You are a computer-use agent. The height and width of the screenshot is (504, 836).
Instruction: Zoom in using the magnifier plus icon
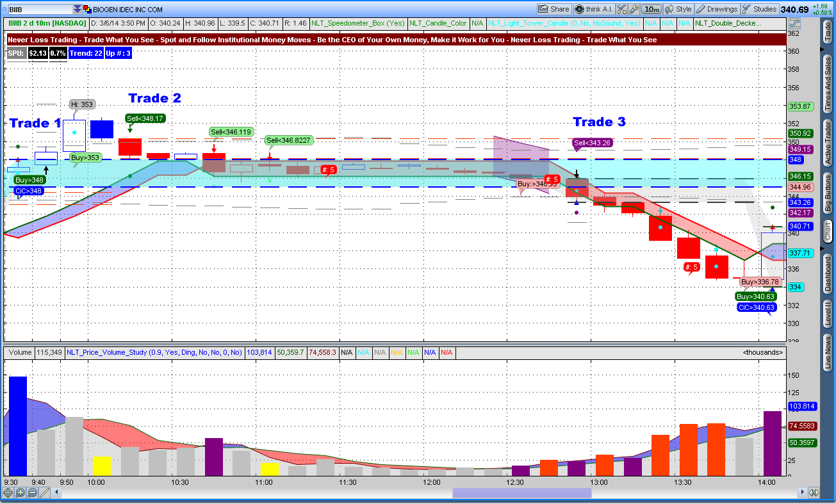coord(20,492)
